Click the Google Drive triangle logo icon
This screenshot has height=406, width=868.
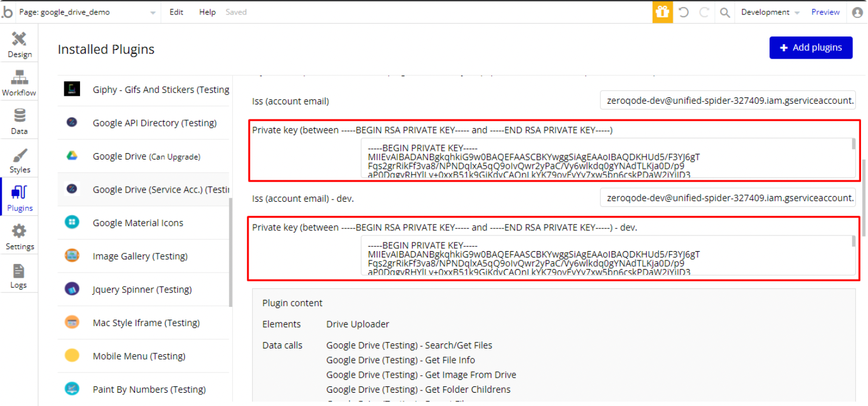[x=72, y=155]
